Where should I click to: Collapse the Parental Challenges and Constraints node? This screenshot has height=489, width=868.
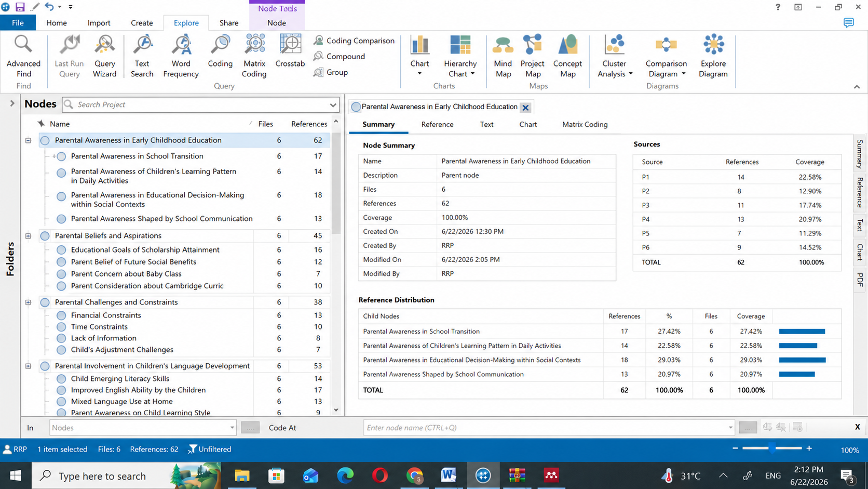point(28,302)
